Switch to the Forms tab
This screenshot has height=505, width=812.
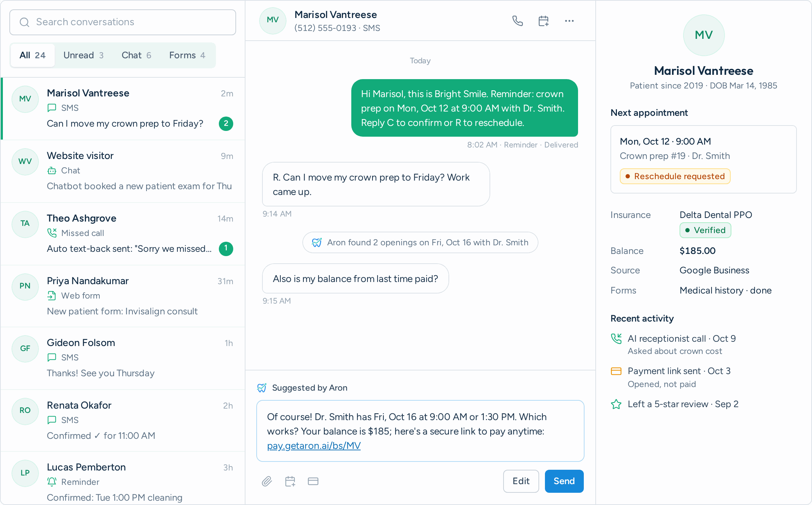pyautogui.click(x=187, y=55)
